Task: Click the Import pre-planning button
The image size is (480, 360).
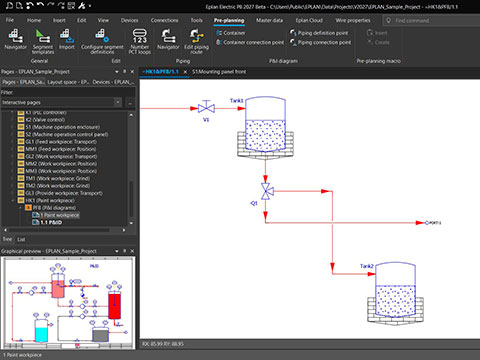Action: [x=66, y=39]
